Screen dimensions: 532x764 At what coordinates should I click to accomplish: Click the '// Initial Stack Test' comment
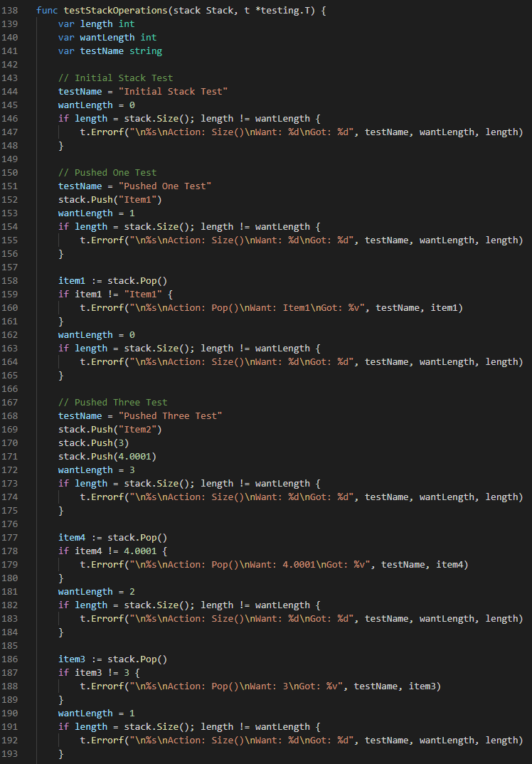pos(115,78)
